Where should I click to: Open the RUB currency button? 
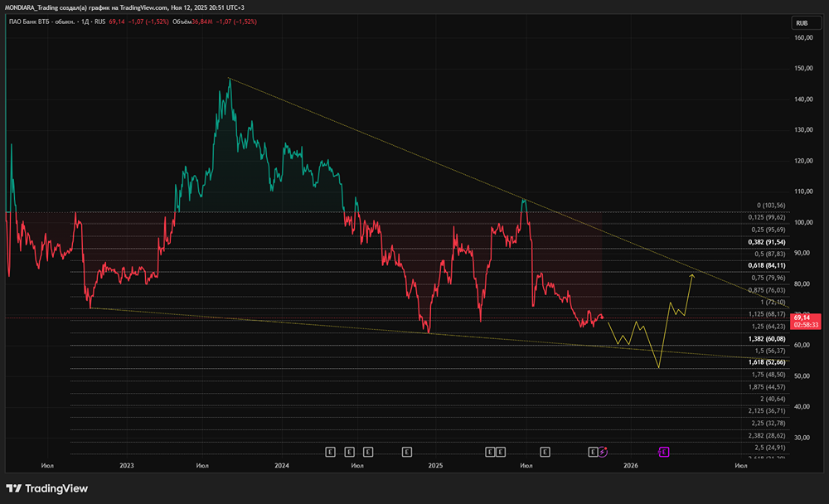click(807, 22)
